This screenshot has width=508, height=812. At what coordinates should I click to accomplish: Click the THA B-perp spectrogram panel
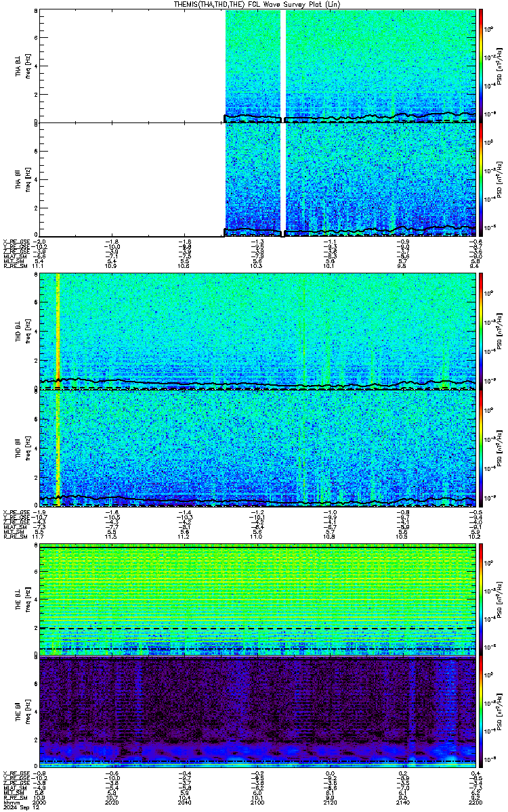point(258,65)
